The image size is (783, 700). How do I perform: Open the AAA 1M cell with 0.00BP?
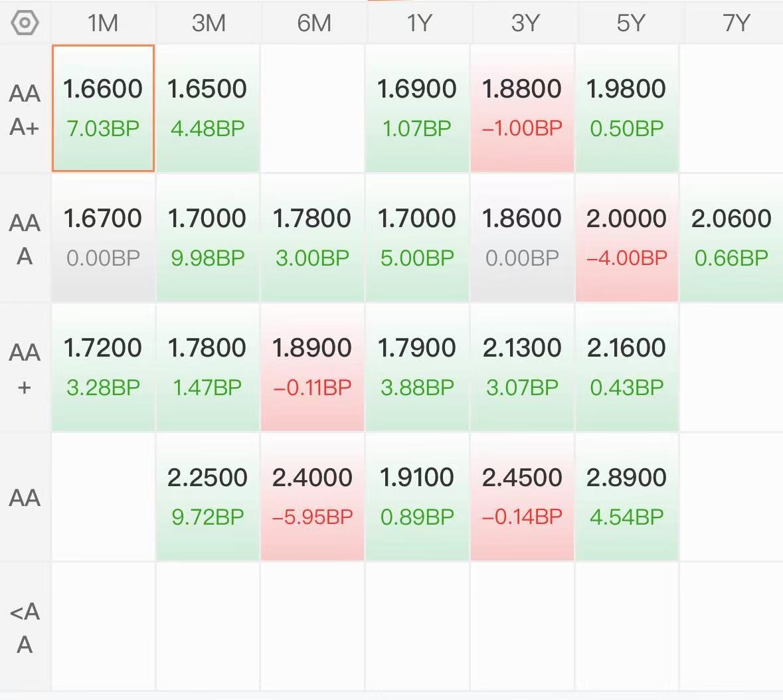[103, 238]
